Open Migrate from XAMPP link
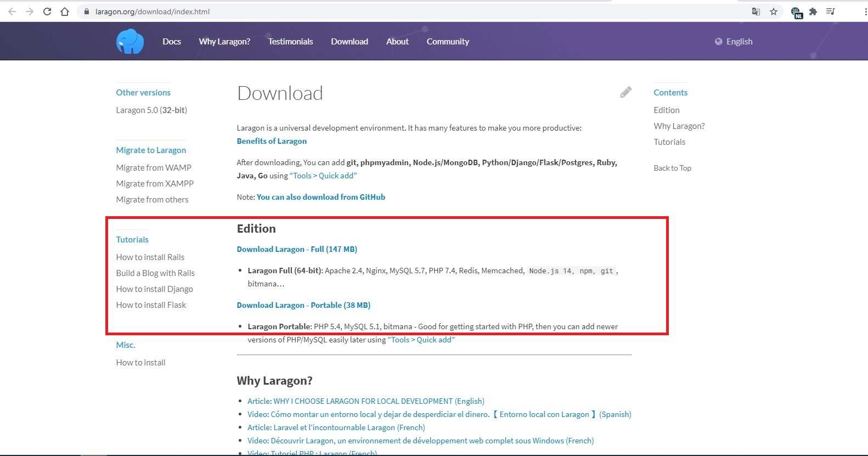 [x=155, y=184]
